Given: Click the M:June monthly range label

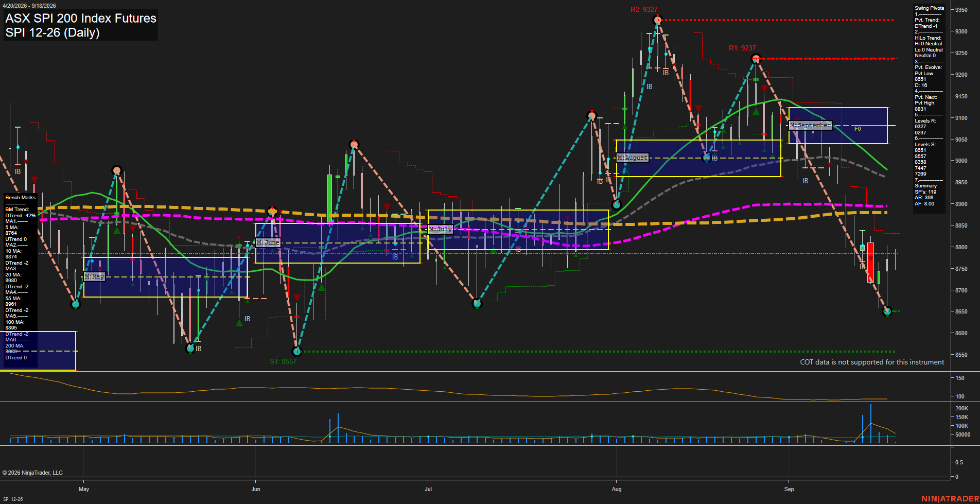Looking at the screenshot, I should (268, 242).
